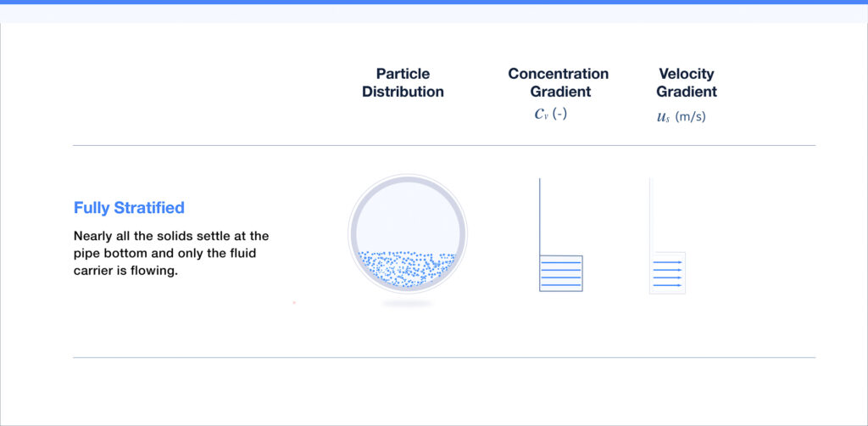Viewport: 868px width, 426px height.
Task: Click the empty upper region of pipe circle
Action: point(407,212)
